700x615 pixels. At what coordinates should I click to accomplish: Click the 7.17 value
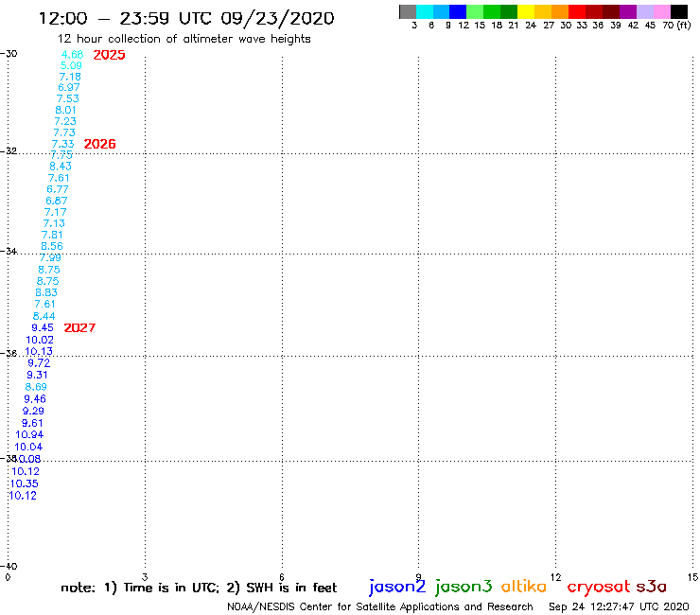(56, 212)
